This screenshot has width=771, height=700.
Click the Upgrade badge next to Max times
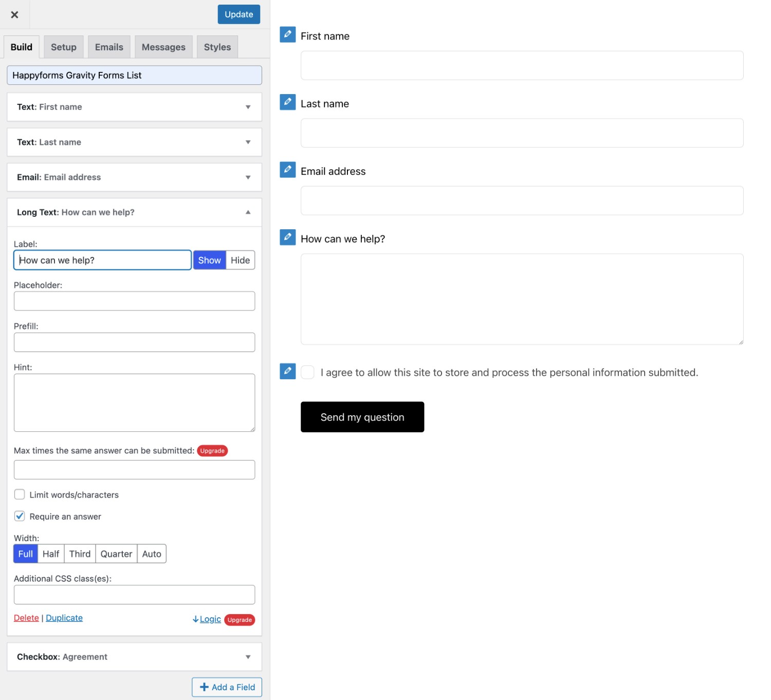pos(212,451)
